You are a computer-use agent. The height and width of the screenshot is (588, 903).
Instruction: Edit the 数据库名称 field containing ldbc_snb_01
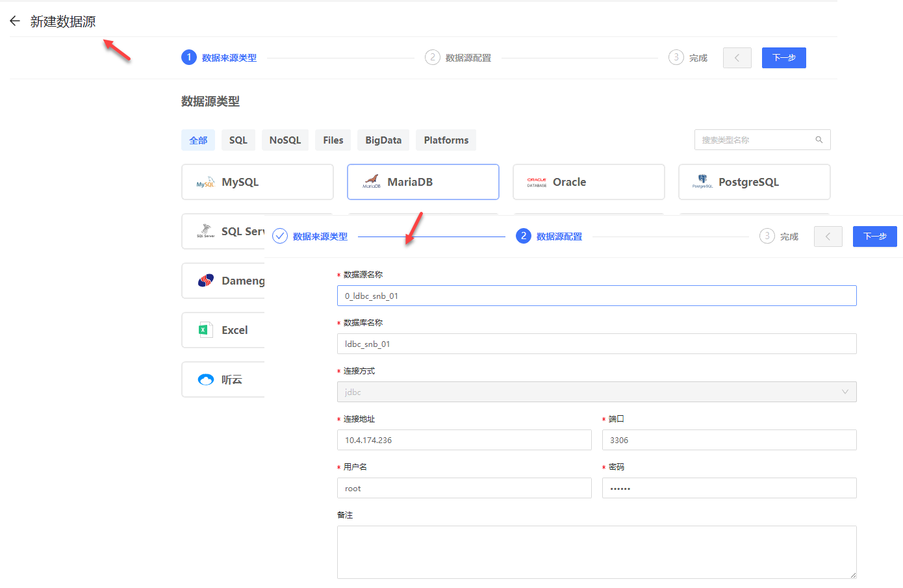[596, 344]
